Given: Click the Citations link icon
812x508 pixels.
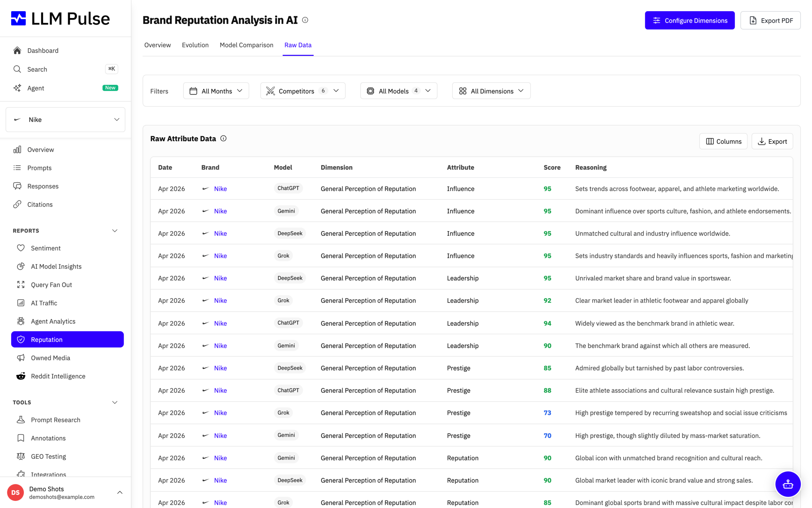Looking at the screenshot, I should pos(17,204).
